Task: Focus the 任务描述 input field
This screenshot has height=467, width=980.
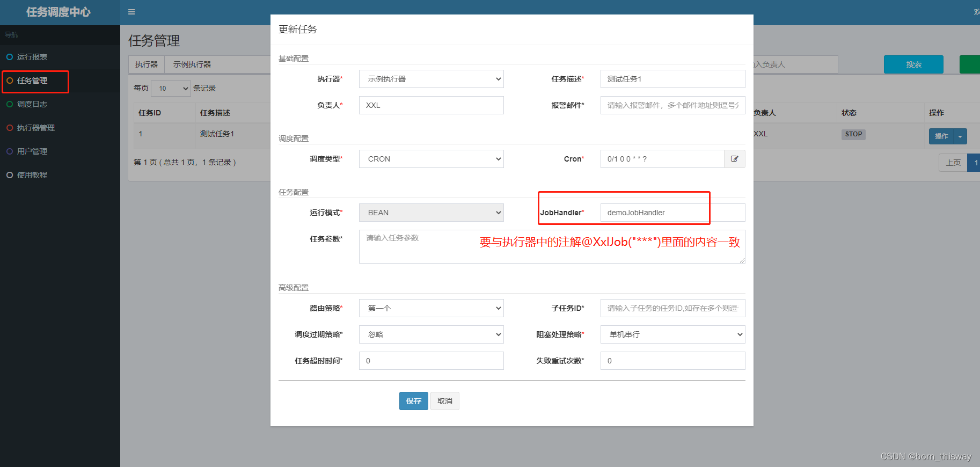Action: [673, 79]
